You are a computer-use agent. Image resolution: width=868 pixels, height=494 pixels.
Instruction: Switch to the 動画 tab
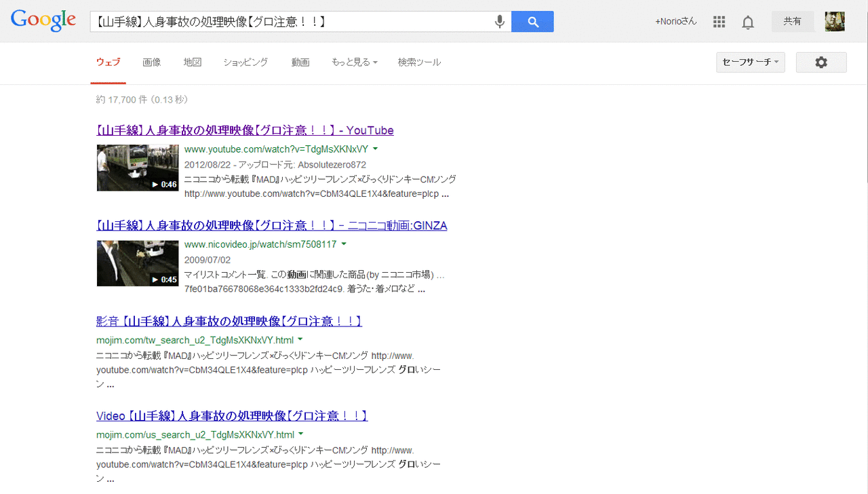click(300, 62)
